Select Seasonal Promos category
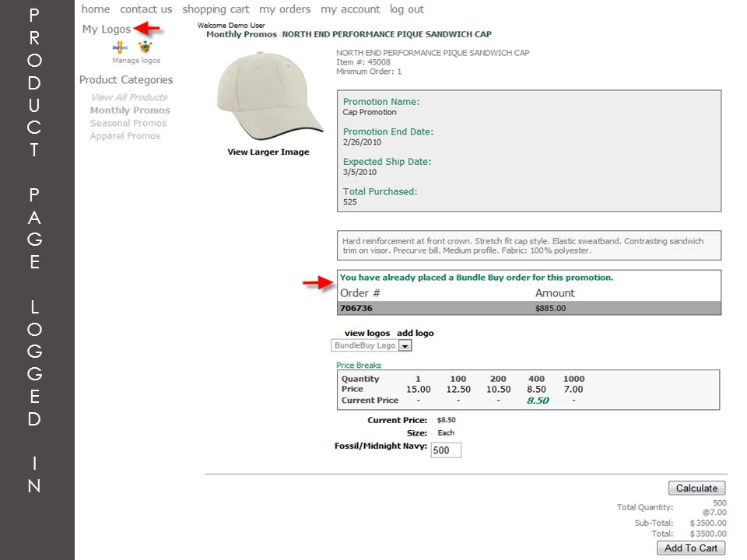This screenshot has height=560, width=747. (x=128, y=123)
